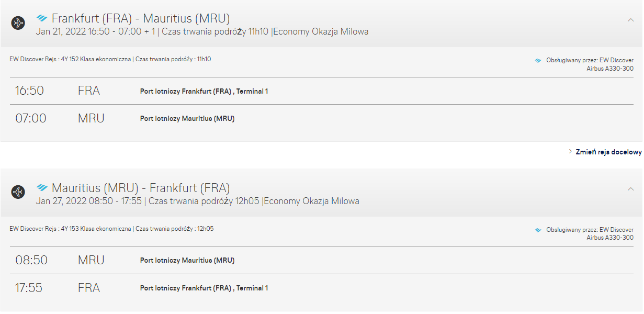Click EW Discover logo in return operator info

(538, 230)
